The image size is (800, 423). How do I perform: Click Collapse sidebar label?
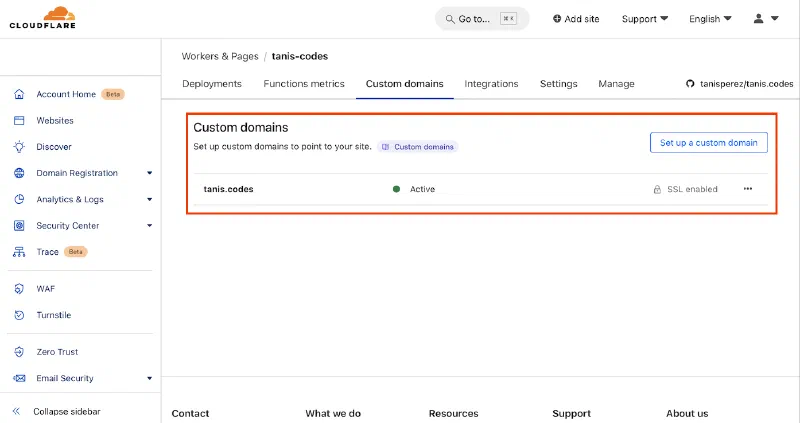tap(67, 411)
